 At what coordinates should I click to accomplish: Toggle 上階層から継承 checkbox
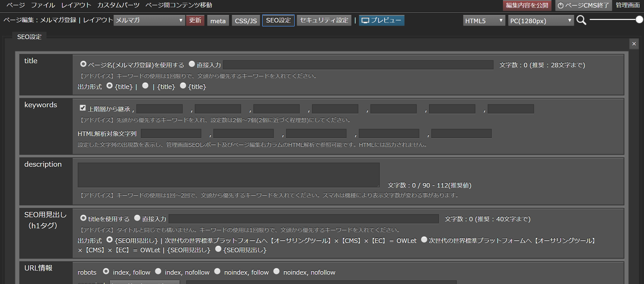tap(83, 108)
